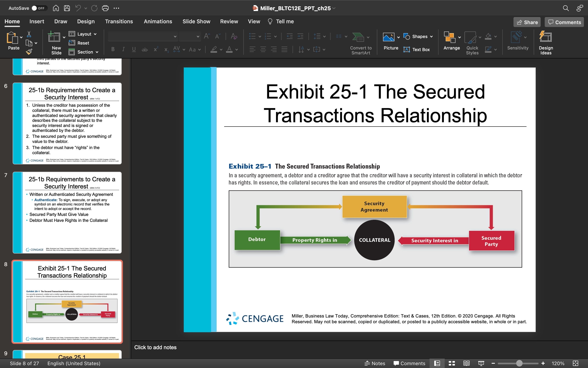Toggle Superscript formatting

[156, 49]
